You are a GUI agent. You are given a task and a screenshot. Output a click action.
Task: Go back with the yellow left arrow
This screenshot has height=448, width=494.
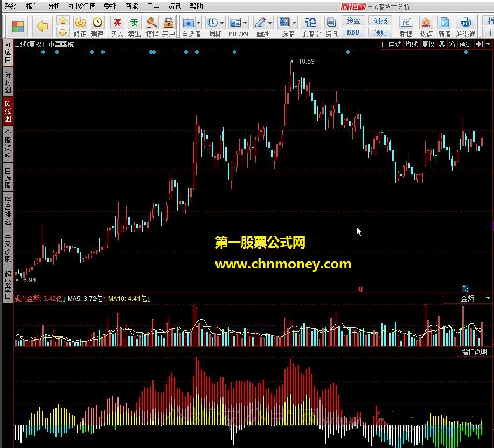42,26
